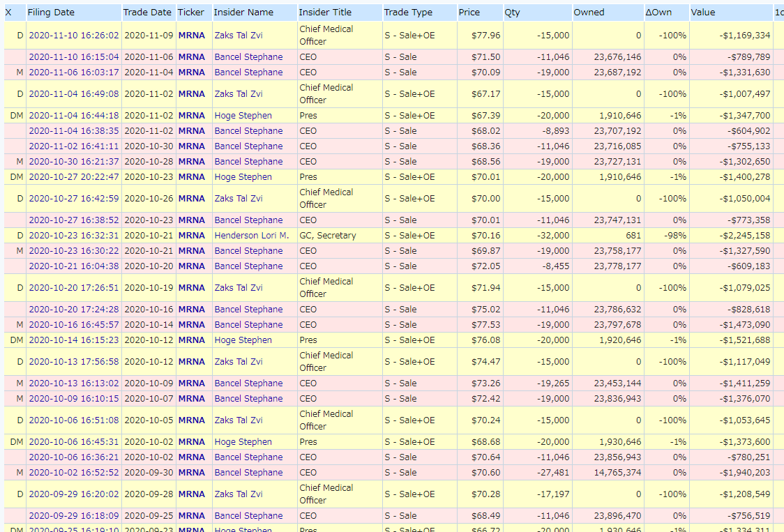Open filing dated 2020-10-30 16:21:37
The width and height of the screenshot is (784, 532).
(74, 162)
